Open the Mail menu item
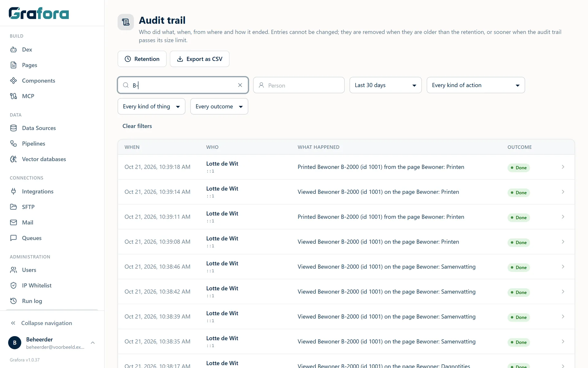Screen dimensions: 588x368 [28, 222]
